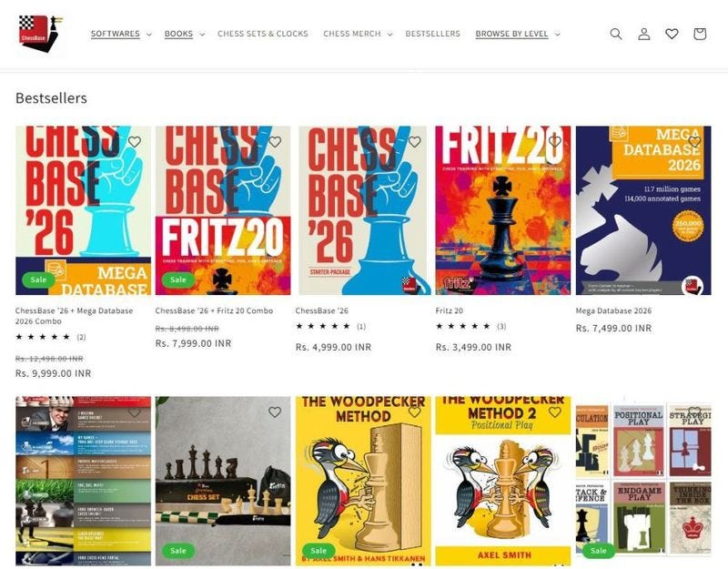Image resolution: width=728 pixels, height=569 pixels.
Task: Add ChessBase '26 + Fritz 20 Combo to wishlist
Action: [275, 141]
